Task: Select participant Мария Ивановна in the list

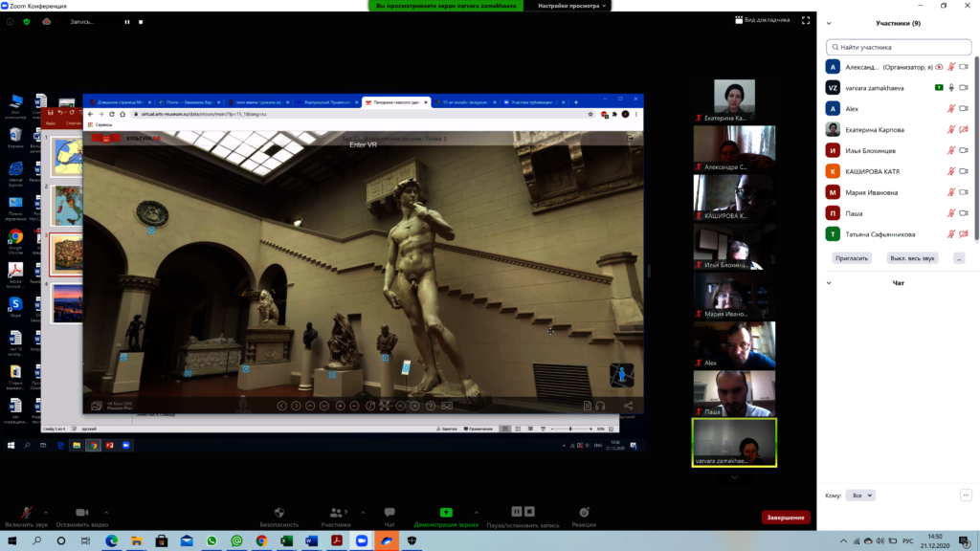Action: point(899,192)
